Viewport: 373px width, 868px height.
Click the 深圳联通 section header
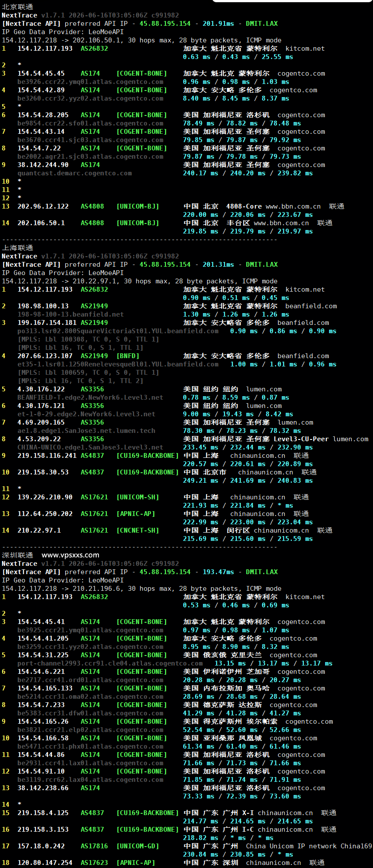[18, 555]
